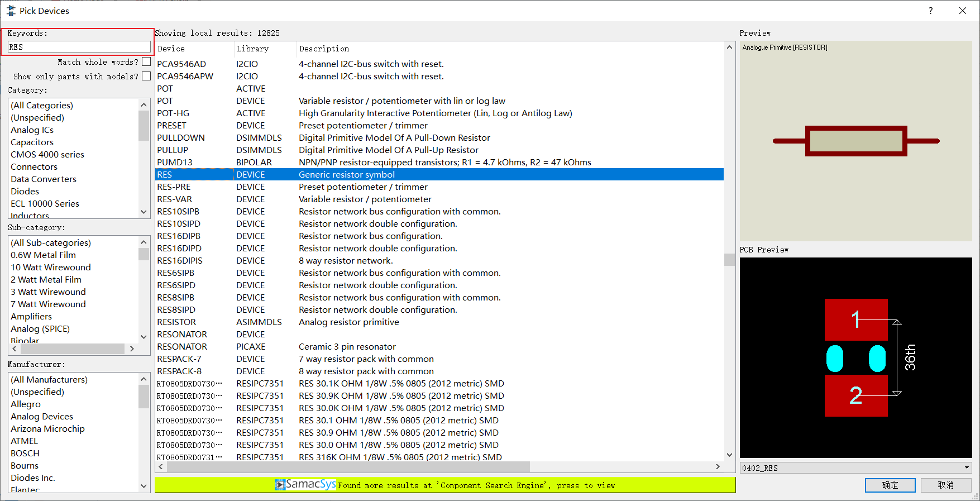This screenshot has width=980, height=501.
Task: Select the Data Converters category
Action: tap(44, 179)
